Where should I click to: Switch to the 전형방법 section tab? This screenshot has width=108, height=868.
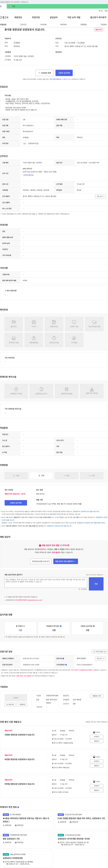[x=83, y=25]
